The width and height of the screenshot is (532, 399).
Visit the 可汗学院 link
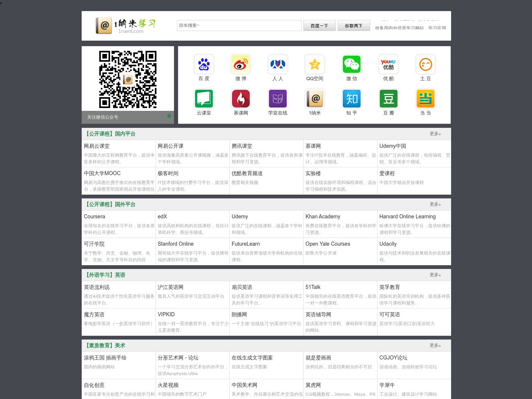(94, 244)
